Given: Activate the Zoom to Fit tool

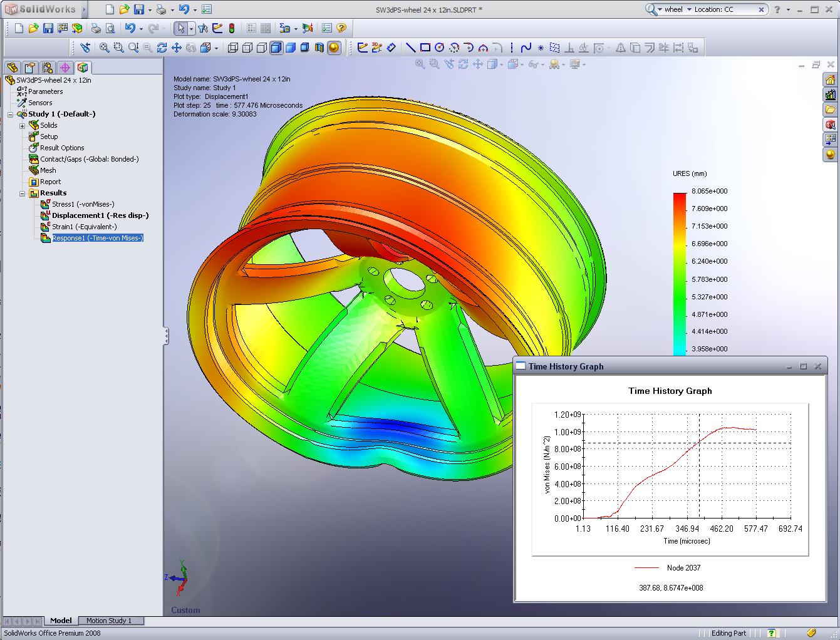Looking at the screenshot, I should click(103, 47).
